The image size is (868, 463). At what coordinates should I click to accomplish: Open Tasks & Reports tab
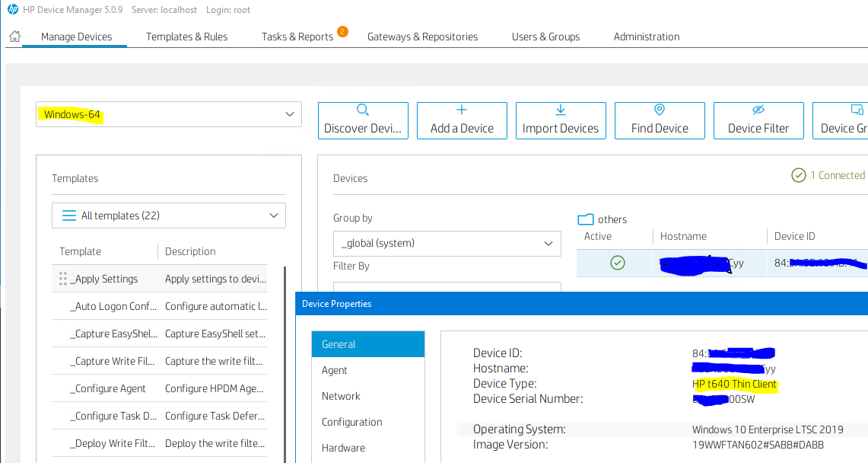coord(297,37)
